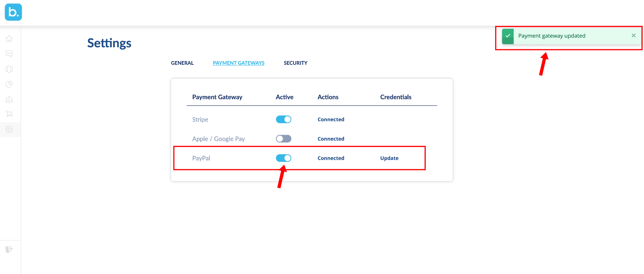
Task: Click the PayPal Update credentials link
Action: coord(389,158)
